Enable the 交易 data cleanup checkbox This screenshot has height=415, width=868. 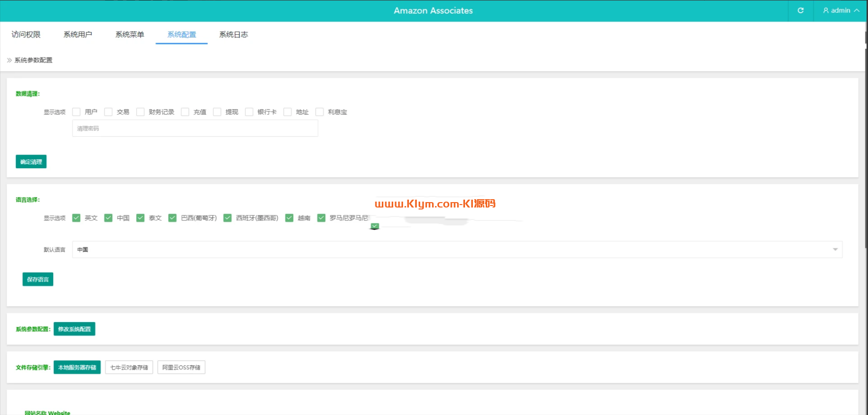coord(108,112)
